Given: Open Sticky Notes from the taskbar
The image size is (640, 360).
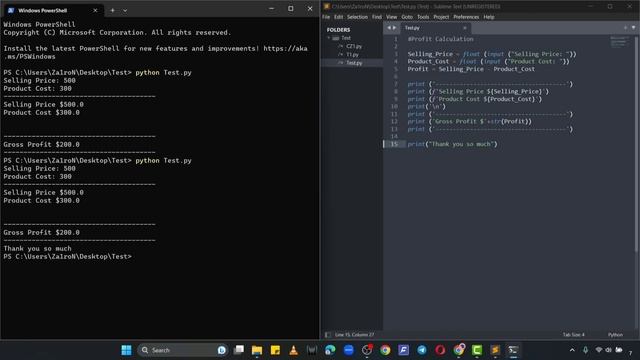Looking at the screenshot, I should point(275,350).
